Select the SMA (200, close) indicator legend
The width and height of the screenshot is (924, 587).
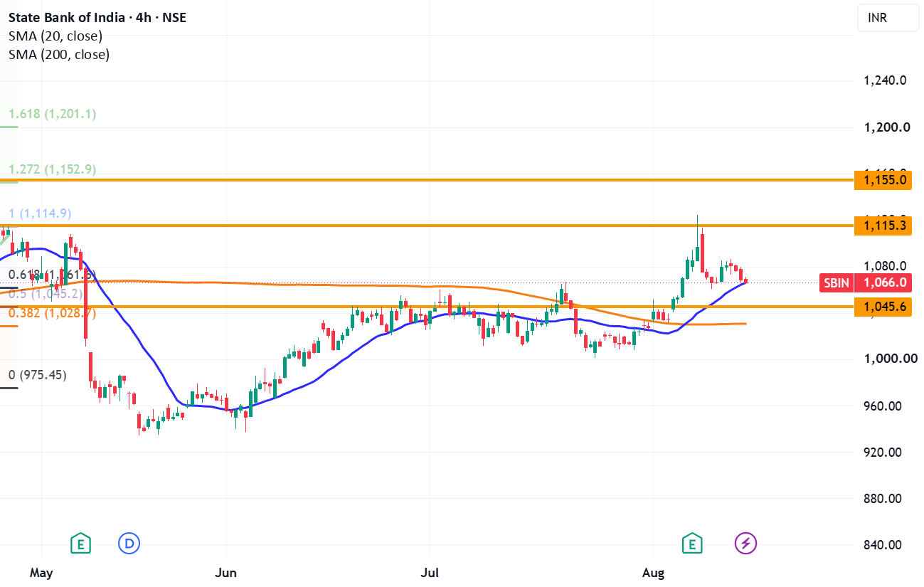[x=59, y=54]
